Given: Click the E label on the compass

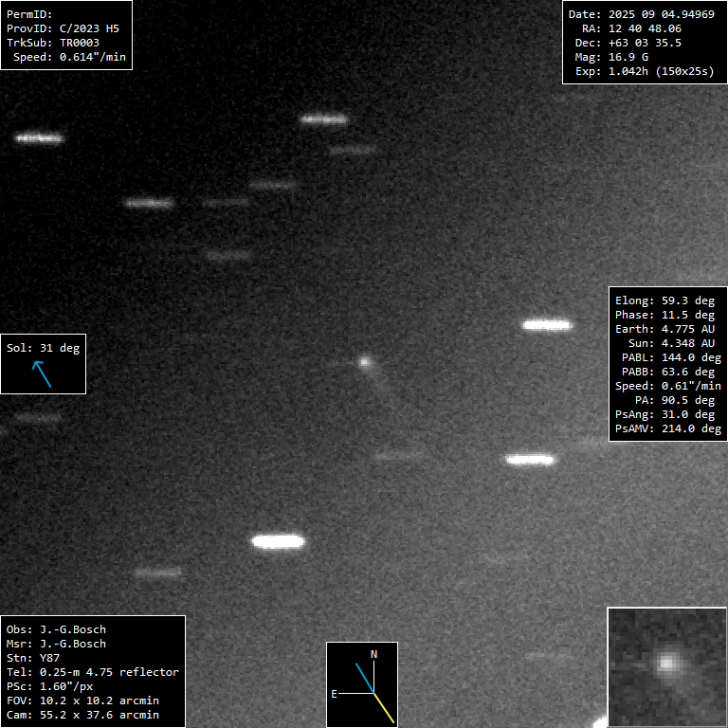Looking at the screenshot, I should (x=334, y=694).
